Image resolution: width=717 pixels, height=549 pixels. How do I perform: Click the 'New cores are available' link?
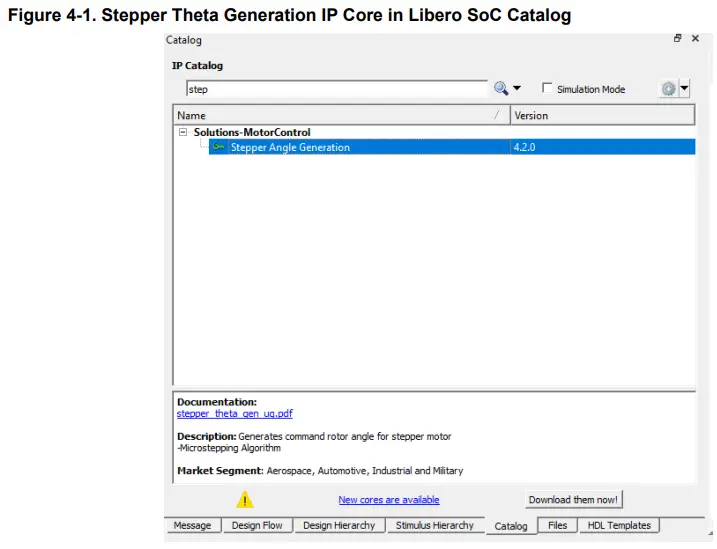point(389,500)
